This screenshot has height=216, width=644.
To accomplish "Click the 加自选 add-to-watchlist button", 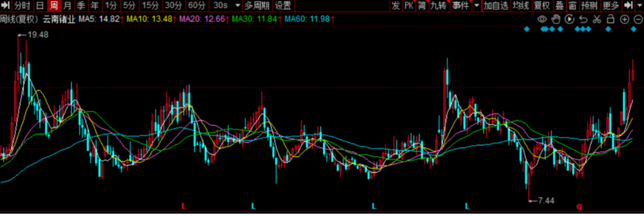I will (x=496, y=5).
